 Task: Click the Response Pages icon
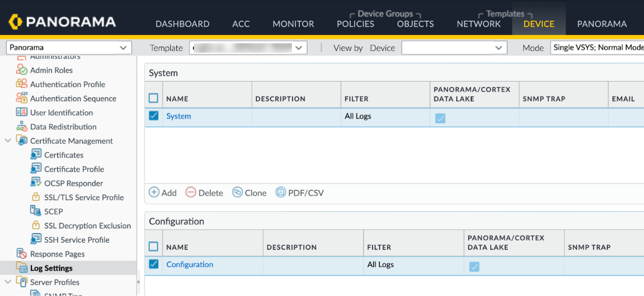tap(21, 254)
